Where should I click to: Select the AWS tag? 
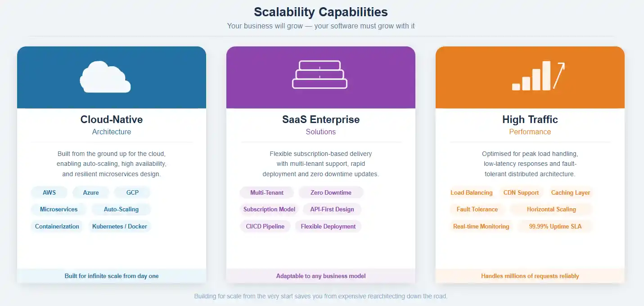click(x=49, y=192)
